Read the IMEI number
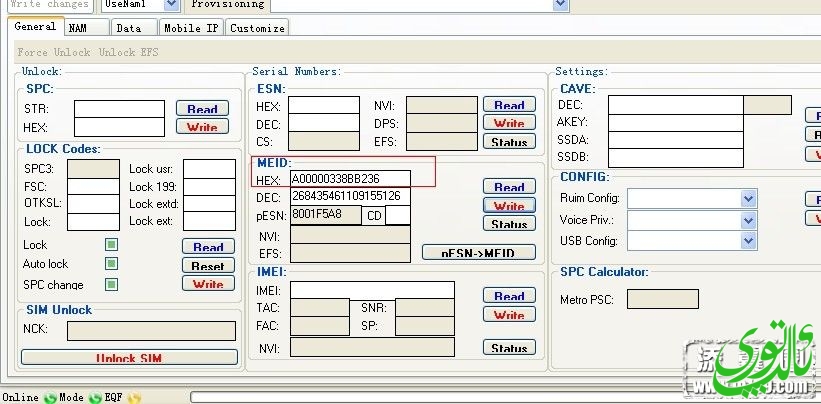This screenshot has width=821, height=404. click(509, 296)
